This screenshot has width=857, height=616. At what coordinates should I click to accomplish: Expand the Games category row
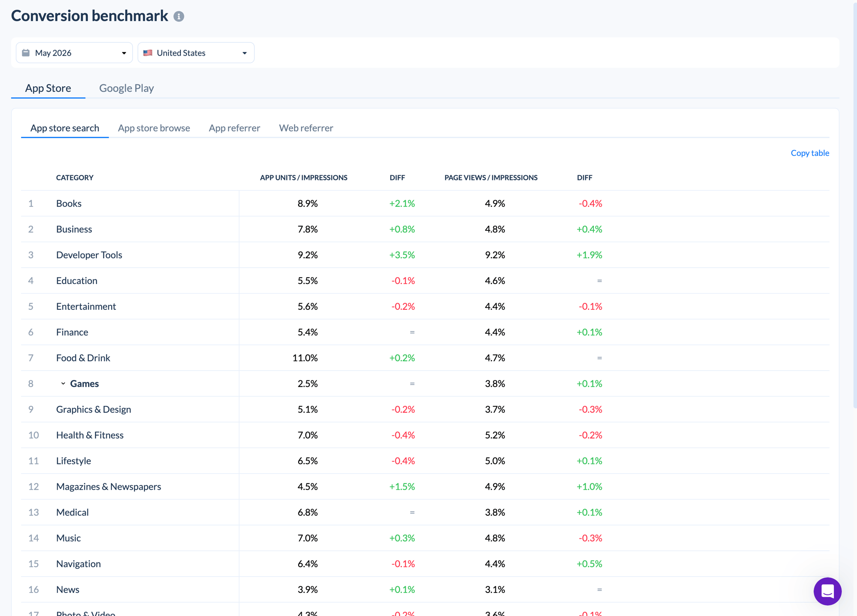click(63, 383)
